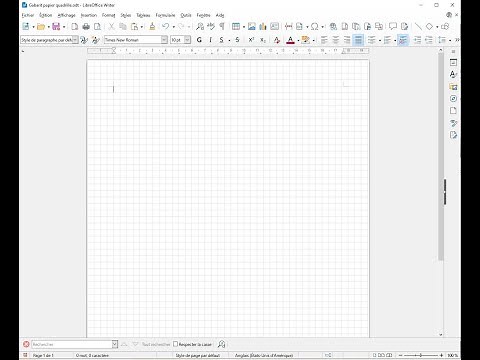
Task: Toggle bold (G) formatting
Action: pos(199,40)
